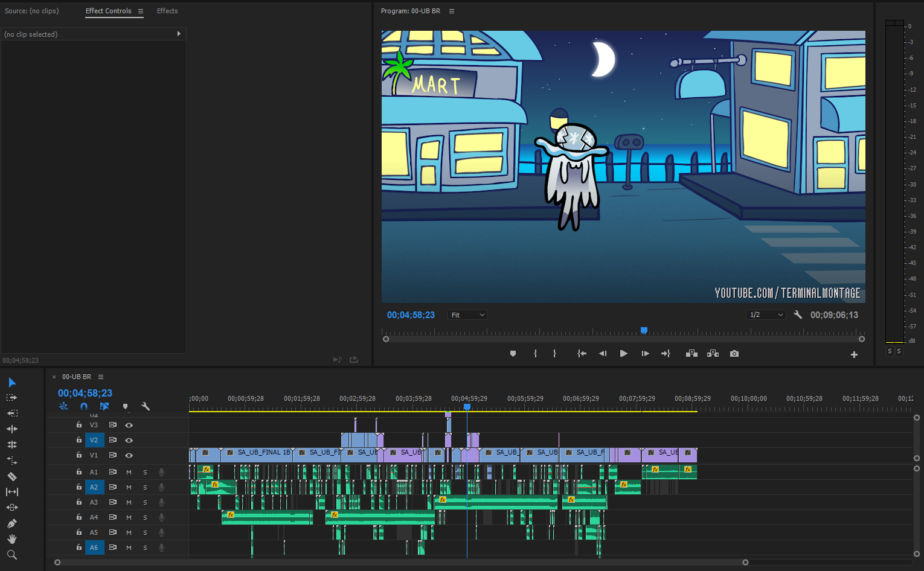Click the Mark Out button
This screenshot has height=571, width=924.
pos(554,354)
